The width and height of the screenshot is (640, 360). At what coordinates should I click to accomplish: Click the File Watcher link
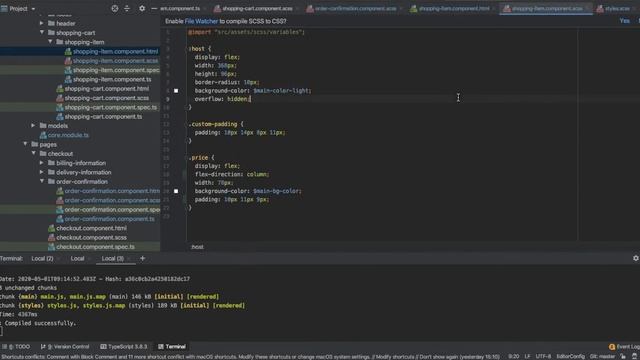click(x=201, y=21)
